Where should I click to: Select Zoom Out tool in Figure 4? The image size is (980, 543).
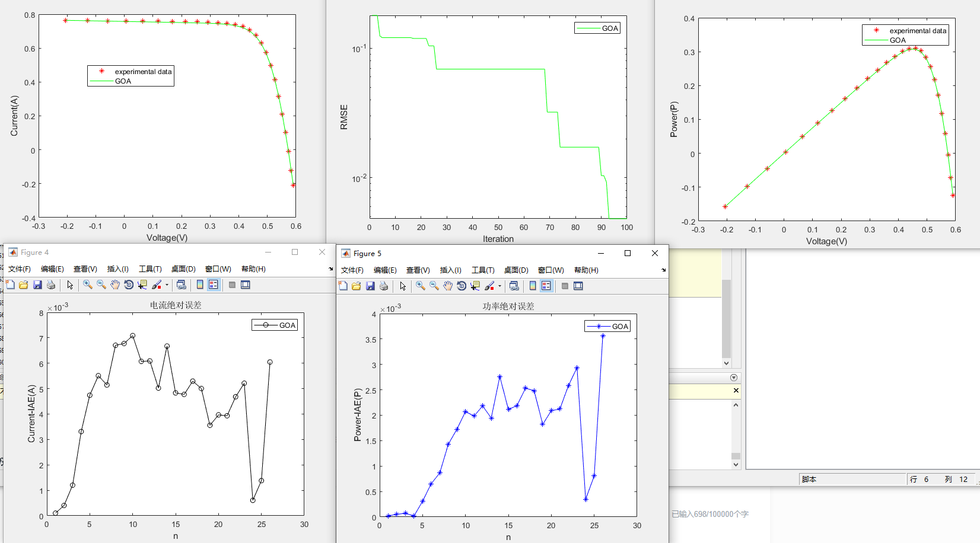(x=101, y=285)
